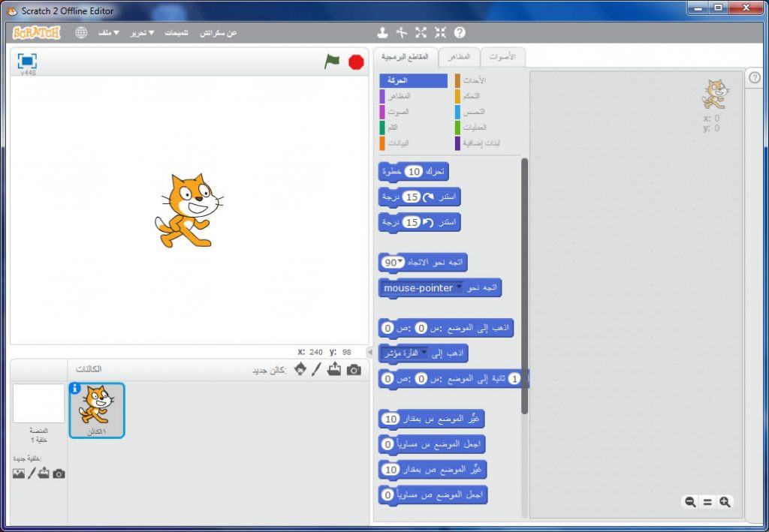The height and width of the screenshot is (532, 769).
Task: Take a new backdrop from camera
Action: tap(59, 473)
